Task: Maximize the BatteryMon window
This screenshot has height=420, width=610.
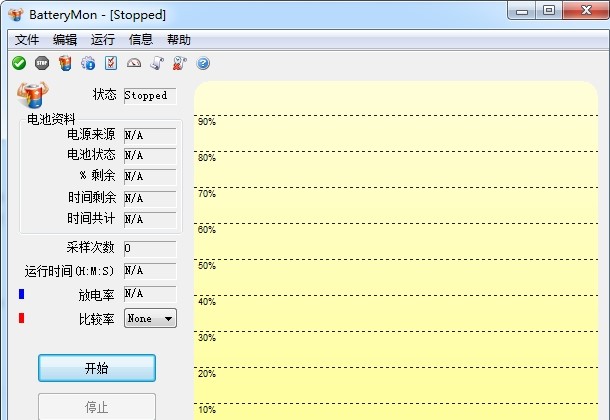Action: tap(549, 11)
